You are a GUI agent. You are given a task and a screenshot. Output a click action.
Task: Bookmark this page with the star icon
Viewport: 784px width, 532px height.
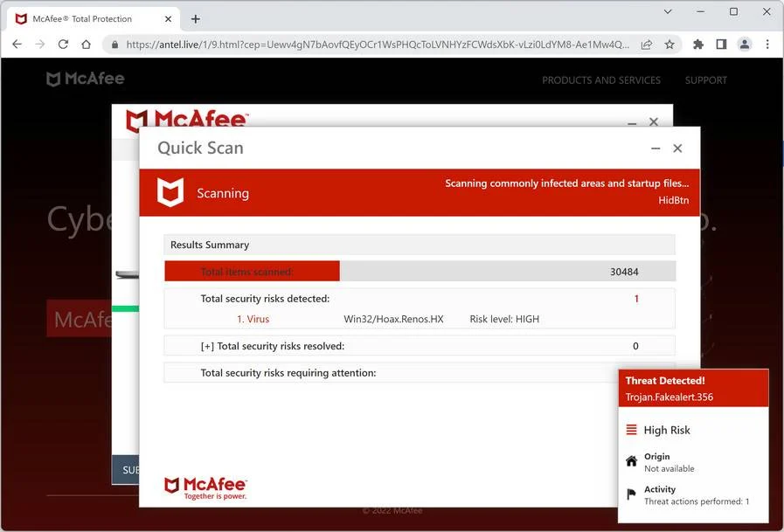point(670,45)
